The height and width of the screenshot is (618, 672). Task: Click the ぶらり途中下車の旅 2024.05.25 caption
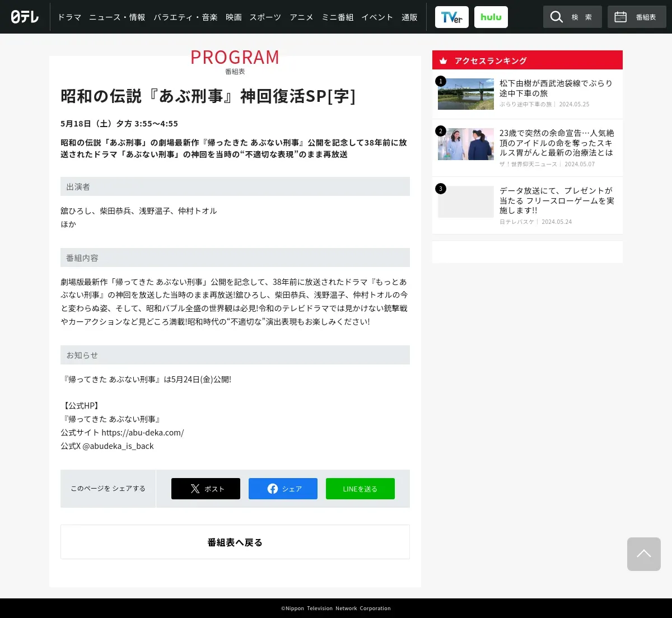tap(544, 104)
